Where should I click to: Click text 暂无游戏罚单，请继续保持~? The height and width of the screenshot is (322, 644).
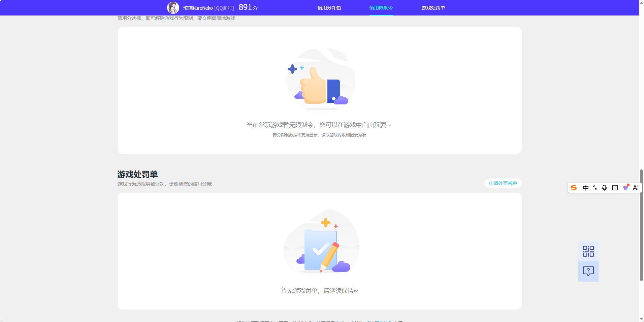click(319, 291)
